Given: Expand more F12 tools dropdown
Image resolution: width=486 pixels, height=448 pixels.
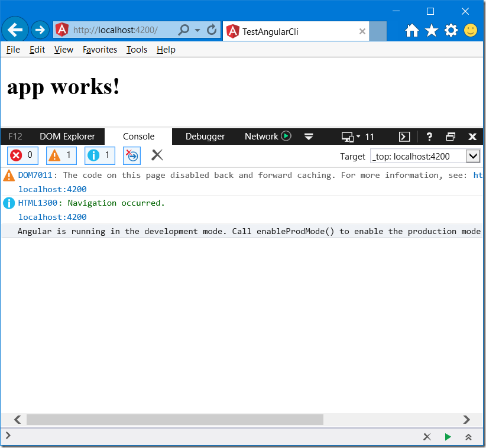Looking at the screenshot, I should click(x=309, y=137).
